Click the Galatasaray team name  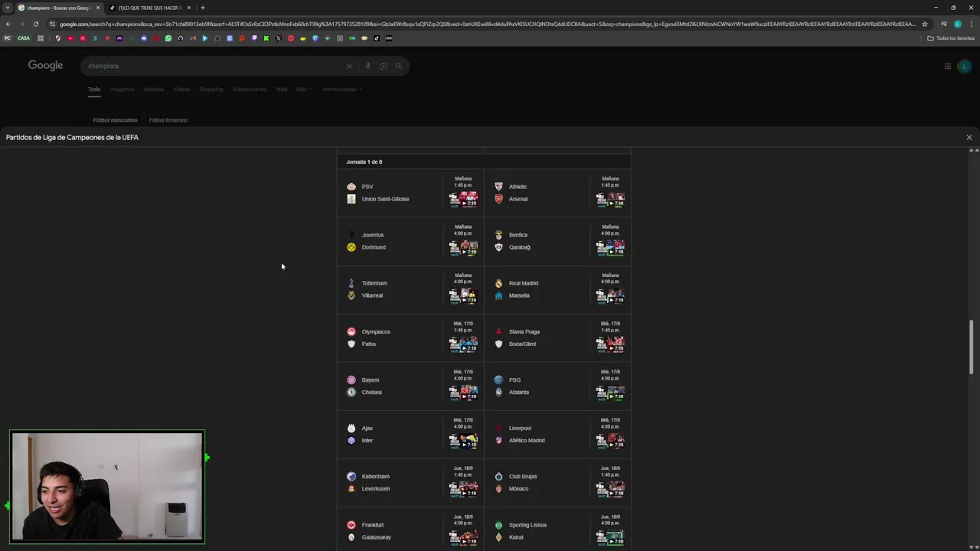(x=377, y=537)
